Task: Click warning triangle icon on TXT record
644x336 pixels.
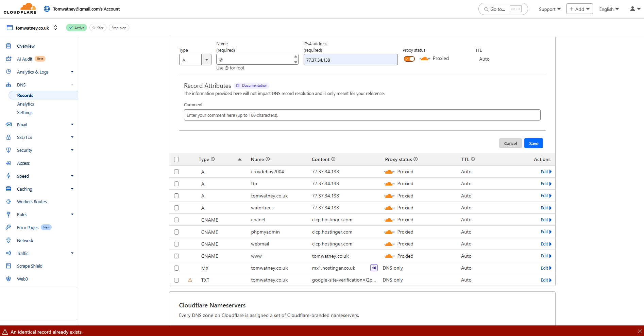Action: [x=190, y=280]
